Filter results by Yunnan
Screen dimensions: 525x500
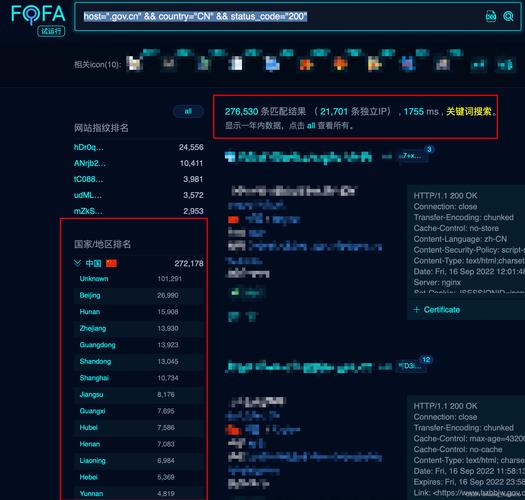tap(91, 494)
